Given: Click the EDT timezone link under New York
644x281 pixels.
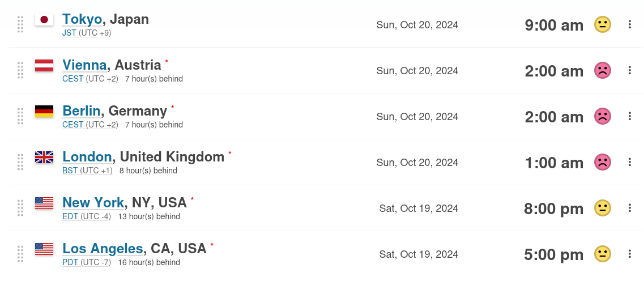Looking at the screenshot, I should point(70,216).
